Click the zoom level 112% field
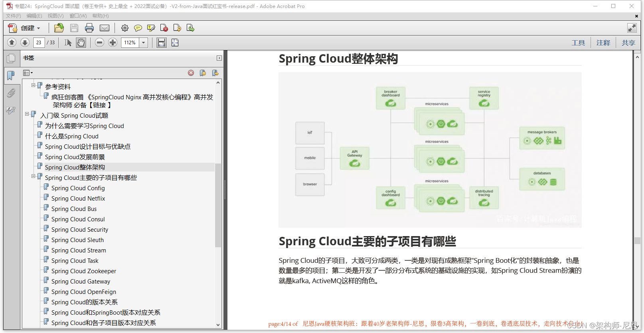The width and height of the screenshot is (644, 333). point(130,42)
